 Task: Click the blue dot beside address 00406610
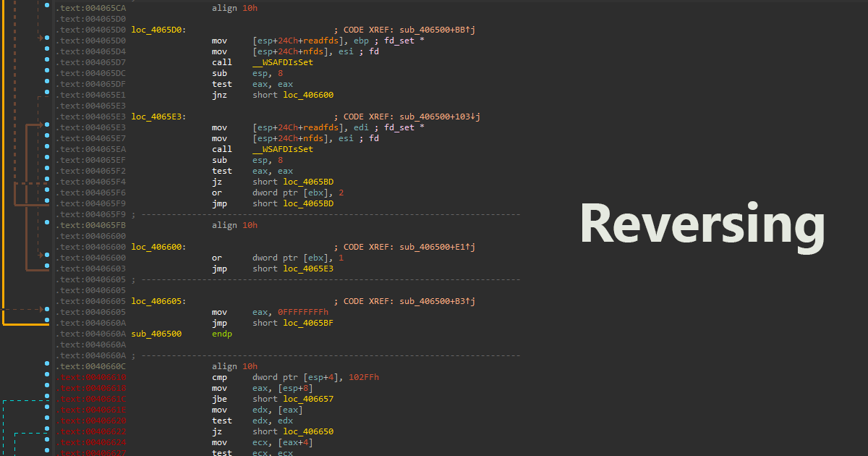46,377
